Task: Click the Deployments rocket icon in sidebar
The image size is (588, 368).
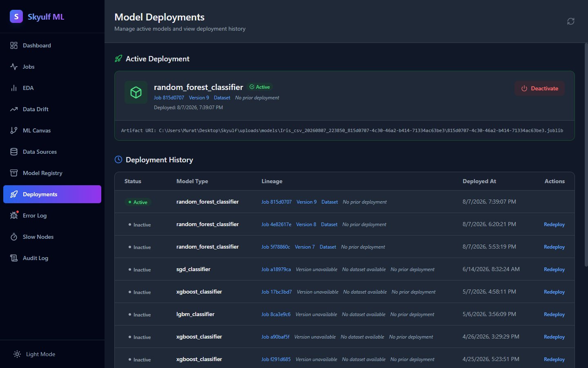Action: pyautogui.click(x=14, y=194)
